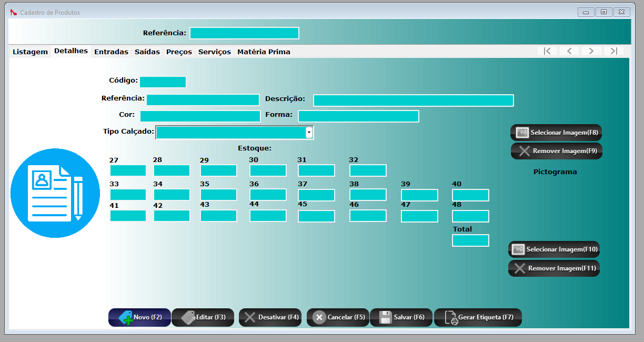Open the Matéria Prima tab
The height and width of the screenshot is (342, 644).
[264, 52]
